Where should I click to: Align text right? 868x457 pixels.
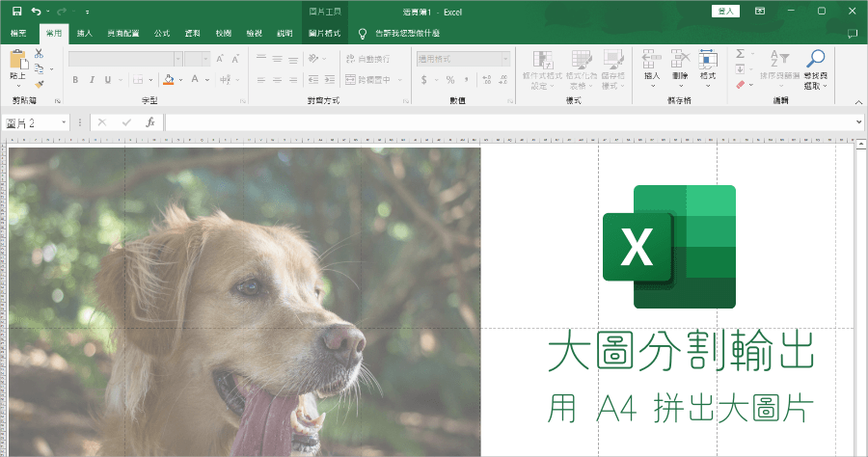[293, 80]
